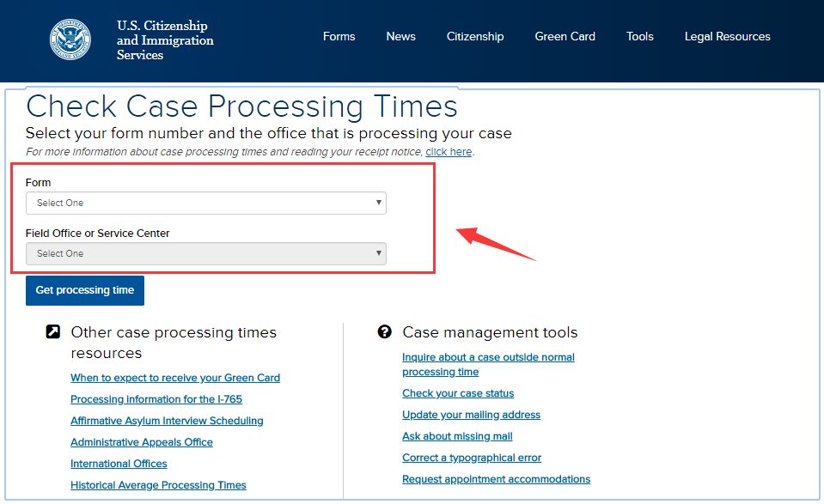Open the Check your case status link

[x=458, y=393]
